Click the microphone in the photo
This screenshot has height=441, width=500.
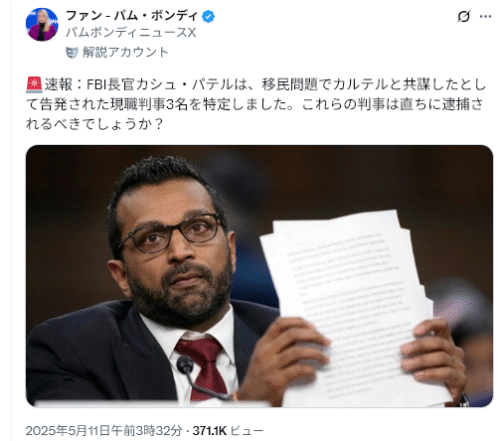[200, 378]
